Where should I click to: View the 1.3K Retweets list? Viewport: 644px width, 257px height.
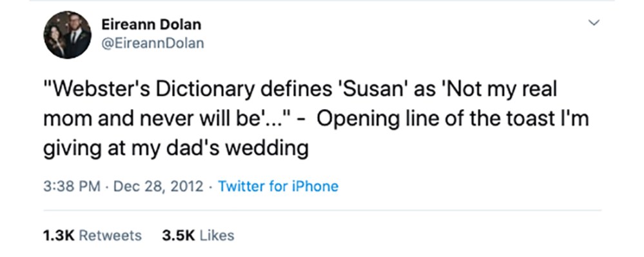pos(92,236)
